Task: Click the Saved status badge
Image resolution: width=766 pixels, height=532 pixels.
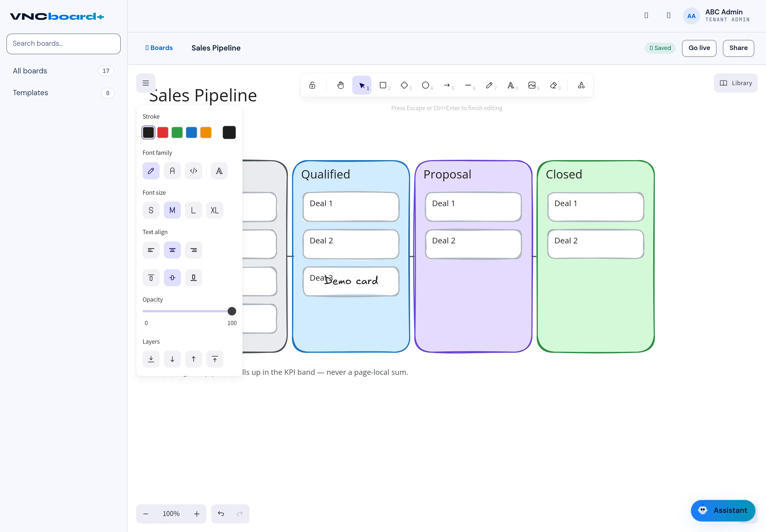Action: pos(660,48)
